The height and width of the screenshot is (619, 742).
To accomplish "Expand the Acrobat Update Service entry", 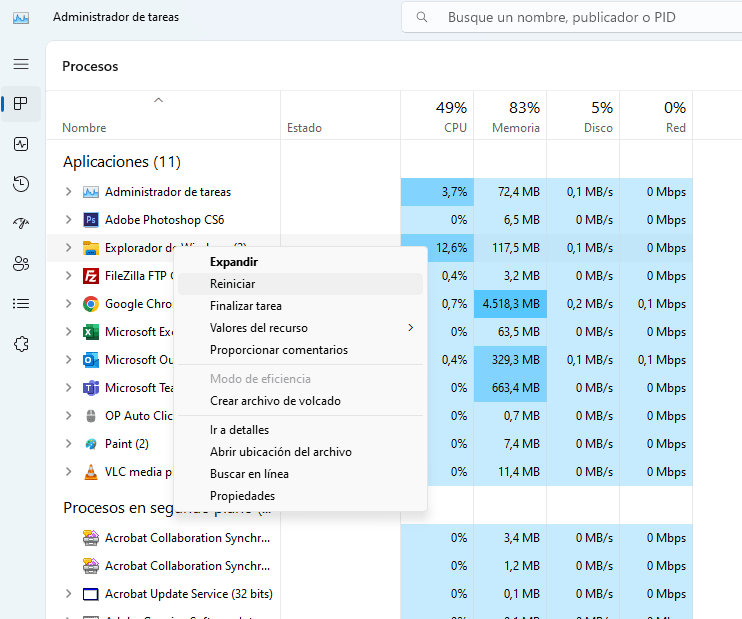I will coord(68,594).
